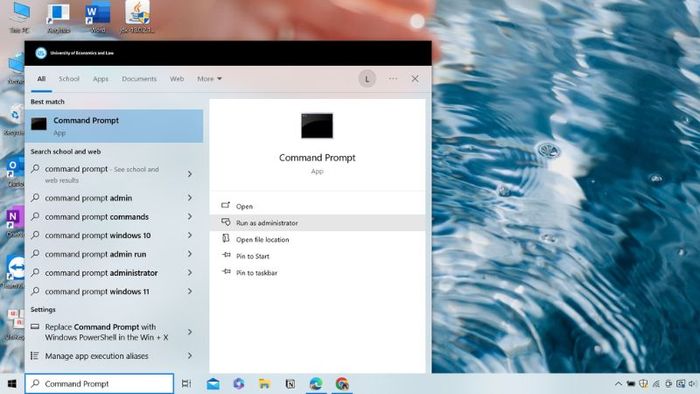Viewport: 700px width, 394px height.
Task: Click 'Manage app execution aliases' setting
Action: click(96, 356)
